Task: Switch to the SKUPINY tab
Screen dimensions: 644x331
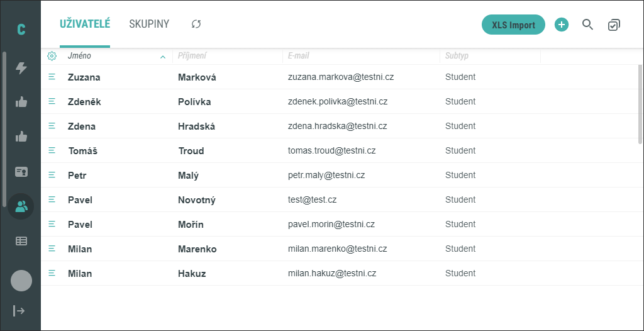Action: [149, 24]
